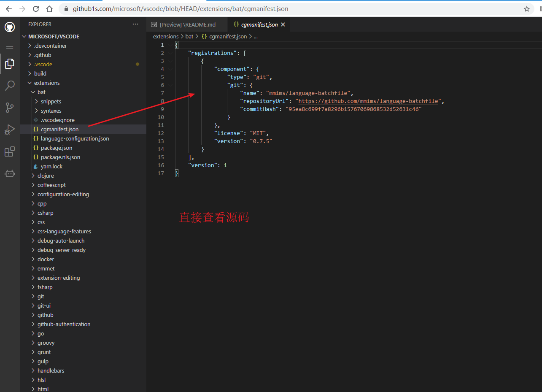542x392 pixels.
Task: Click line number 12 in gutter
Action: [161, 133]
